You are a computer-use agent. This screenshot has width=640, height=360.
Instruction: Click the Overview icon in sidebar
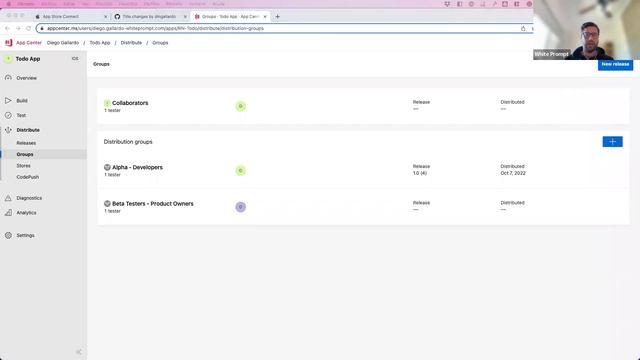(8, 78)
